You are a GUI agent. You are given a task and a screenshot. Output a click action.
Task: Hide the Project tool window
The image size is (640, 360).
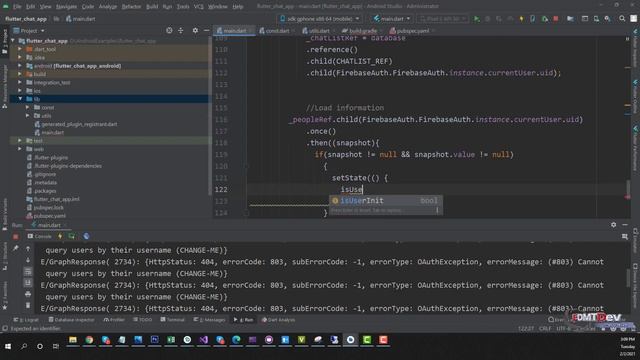(207, 31)
